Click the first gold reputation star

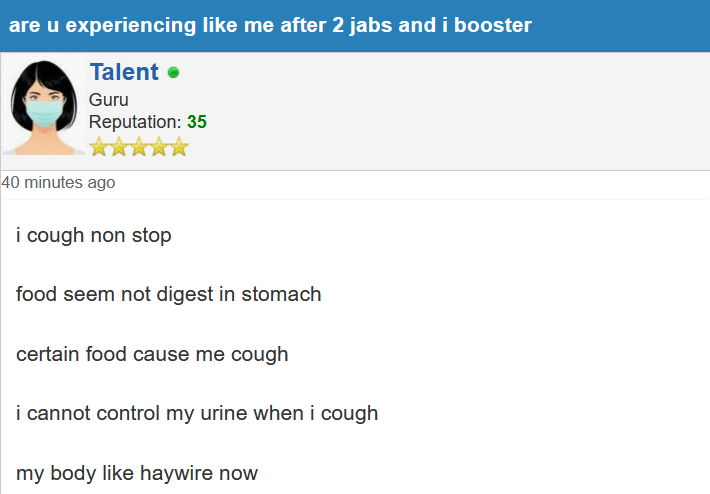coord(99,147)
